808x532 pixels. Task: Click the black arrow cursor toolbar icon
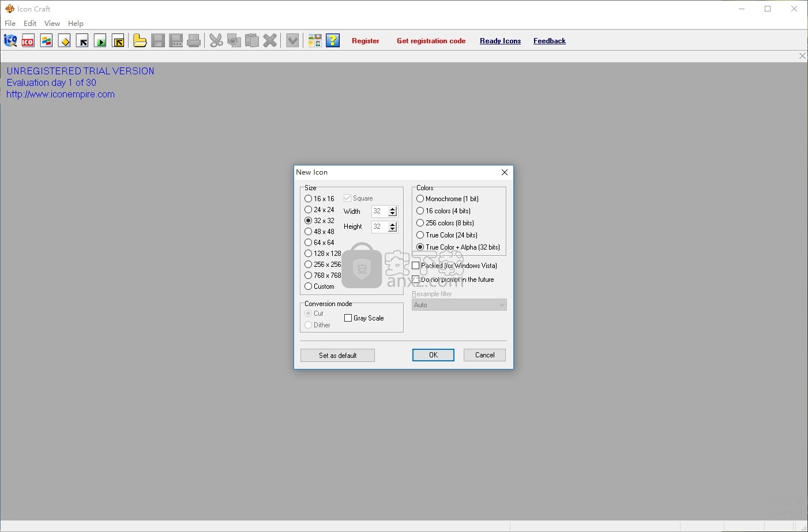pos(82,40)
